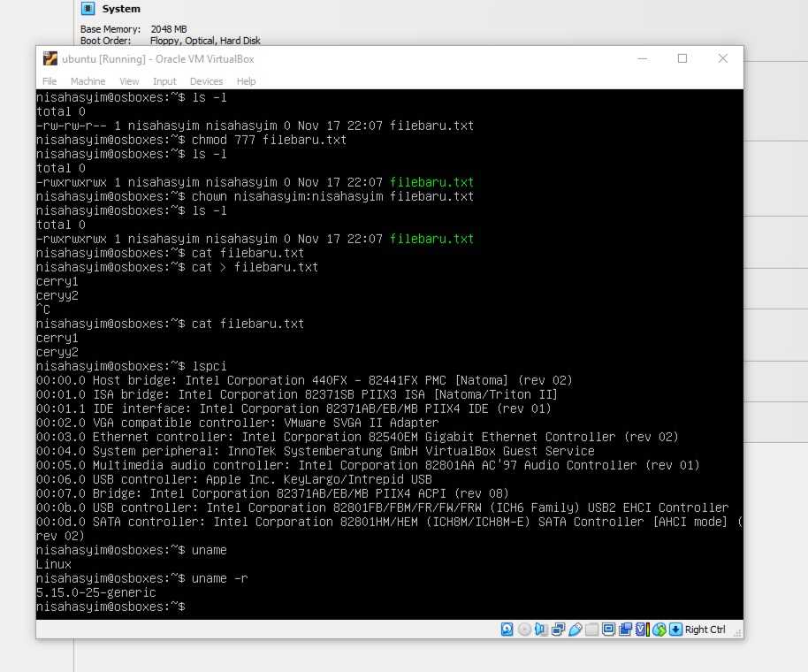Click the 'System' heading in background window
Viewport: 808px width, 672px height.
[121, 9]
